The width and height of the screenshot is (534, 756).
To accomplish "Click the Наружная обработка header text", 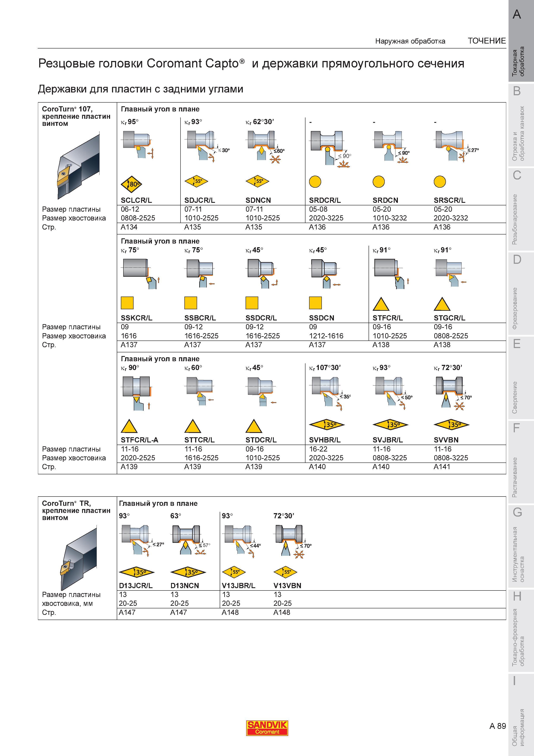I will 410,41.
